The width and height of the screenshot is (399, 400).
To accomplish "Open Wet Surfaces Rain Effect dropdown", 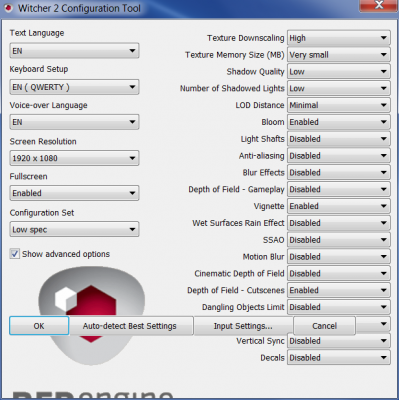I will [x=338, y=223].
